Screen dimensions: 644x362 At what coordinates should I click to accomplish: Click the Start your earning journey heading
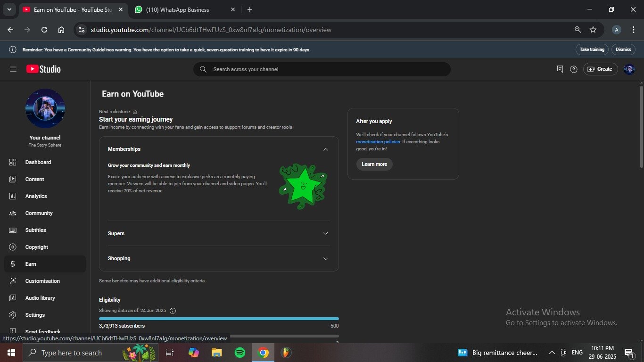(136, 119)
